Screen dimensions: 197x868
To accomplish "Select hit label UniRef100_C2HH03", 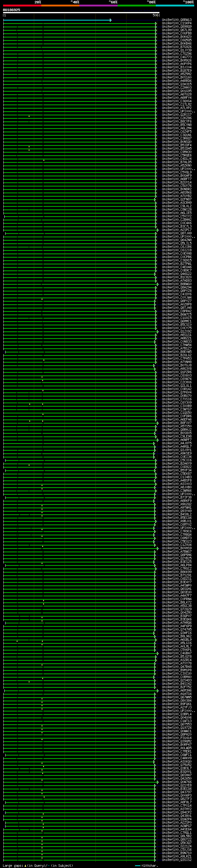I will pos(177,88).
